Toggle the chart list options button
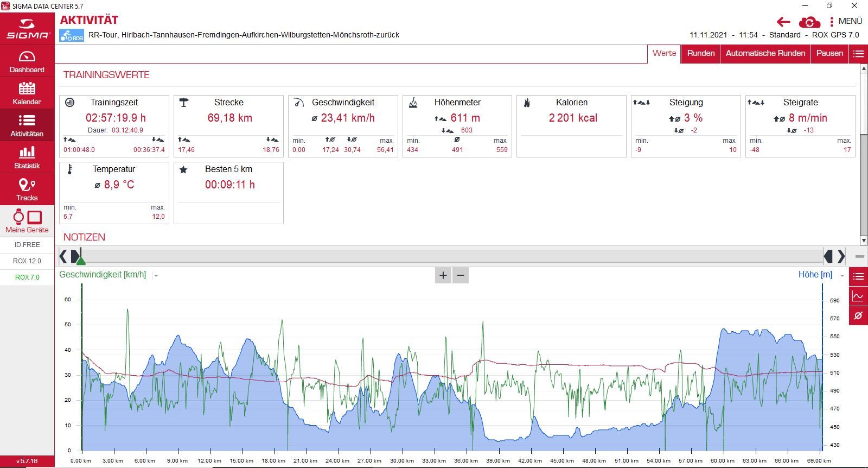 [858, 276]
